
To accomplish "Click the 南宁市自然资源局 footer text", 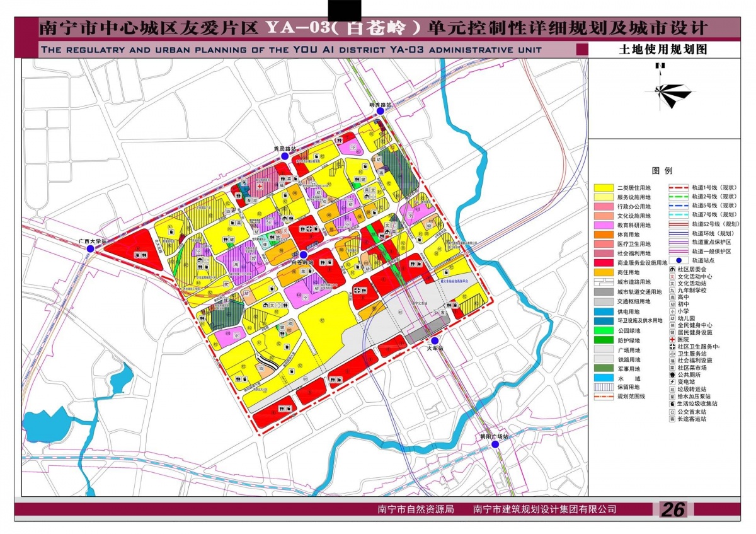I will point(415,509).
